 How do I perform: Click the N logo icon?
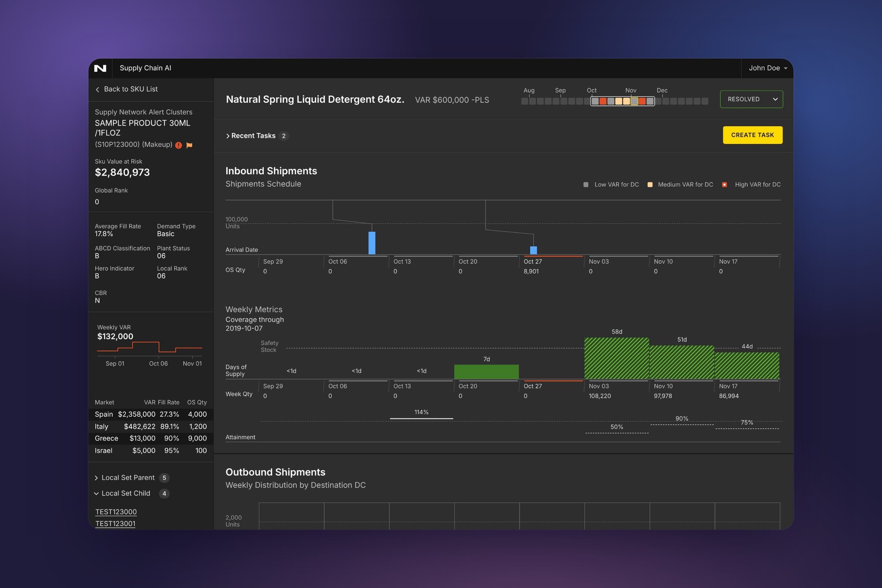[100, 68]
